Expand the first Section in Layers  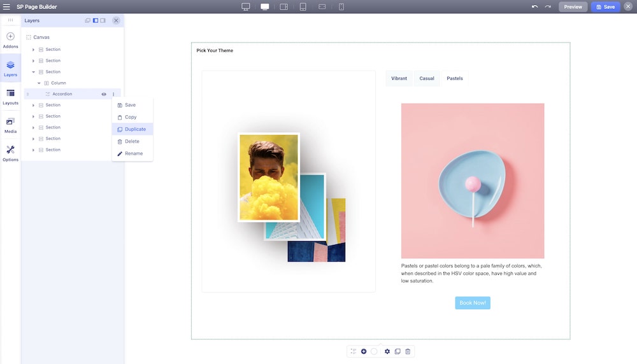point(33,50)
